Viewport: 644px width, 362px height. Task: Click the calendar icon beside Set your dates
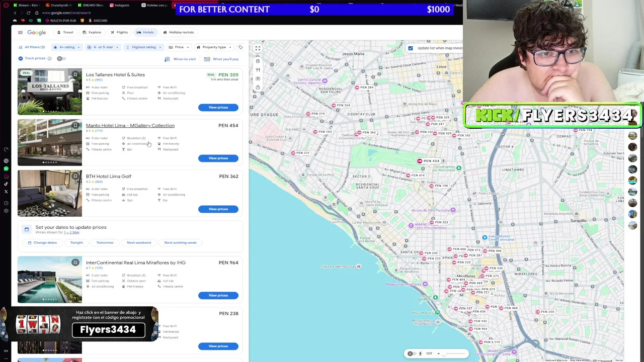pyautogui.click(x=27, y=229)
